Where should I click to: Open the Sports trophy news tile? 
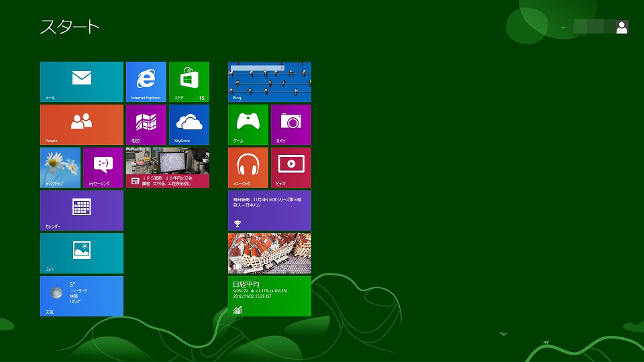[270, 210]
